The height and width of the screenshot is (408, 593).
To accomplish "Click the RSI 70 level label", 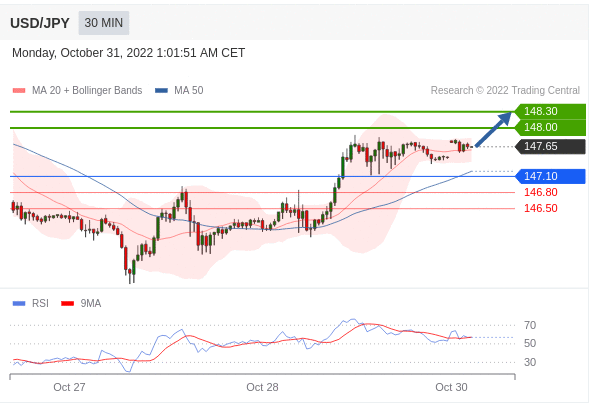I will (530, 325).
